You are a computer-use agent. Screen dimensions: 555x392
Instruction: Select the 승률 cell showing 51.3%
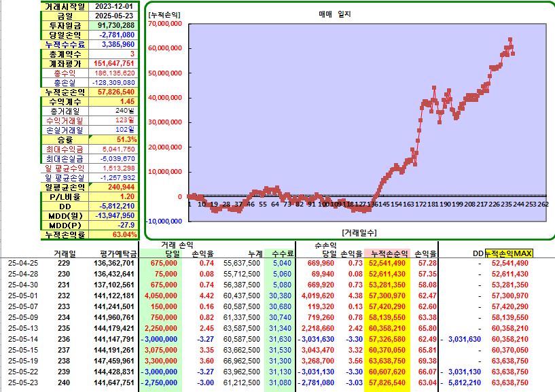113,139
